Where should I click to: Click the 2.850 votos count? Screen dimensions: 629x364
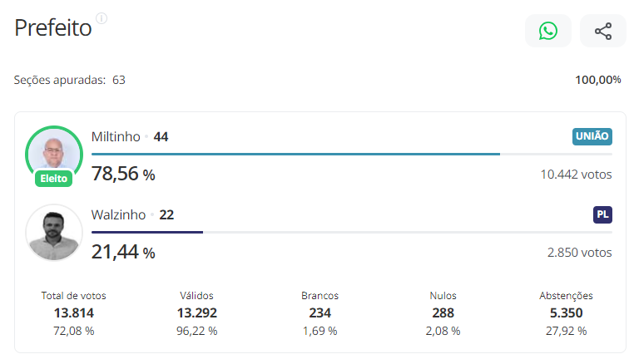(579, 253)
